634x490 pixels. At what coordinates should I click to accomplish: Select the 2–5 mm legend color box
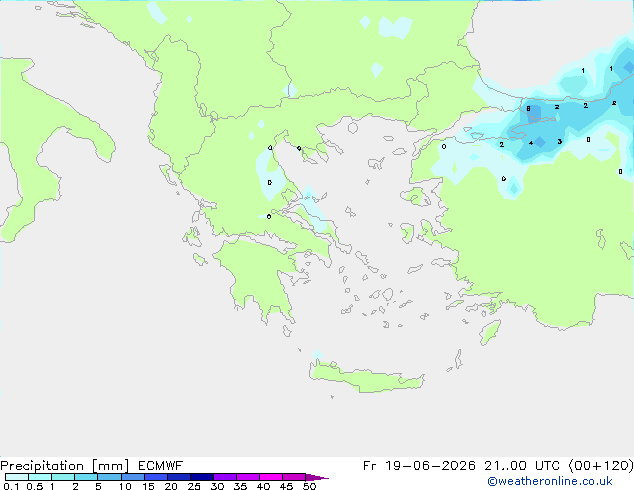tap(86, 477)
